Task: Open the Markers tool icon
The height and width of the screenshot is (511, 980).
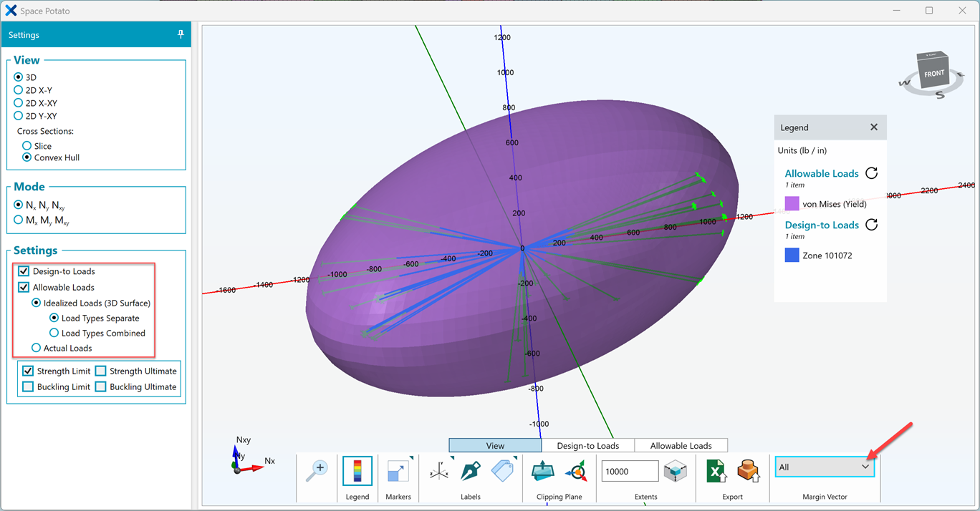Action: [398, 471]
